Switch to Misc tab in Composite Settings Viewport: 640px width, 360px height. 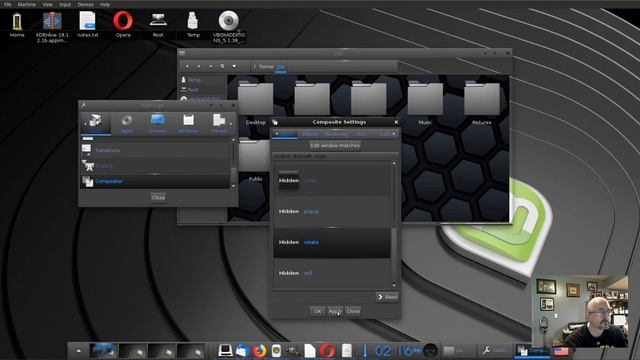tap(361, 134)
